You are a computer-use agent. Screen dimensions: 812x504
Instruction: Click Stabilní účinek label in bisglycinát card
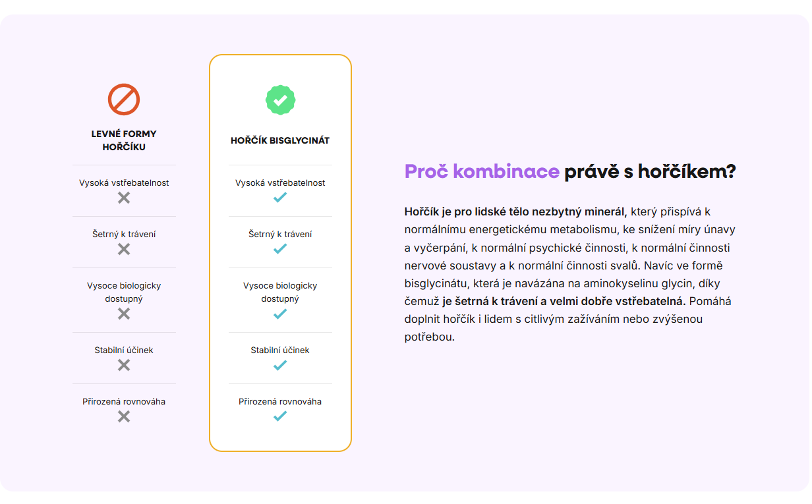(280, 350)
